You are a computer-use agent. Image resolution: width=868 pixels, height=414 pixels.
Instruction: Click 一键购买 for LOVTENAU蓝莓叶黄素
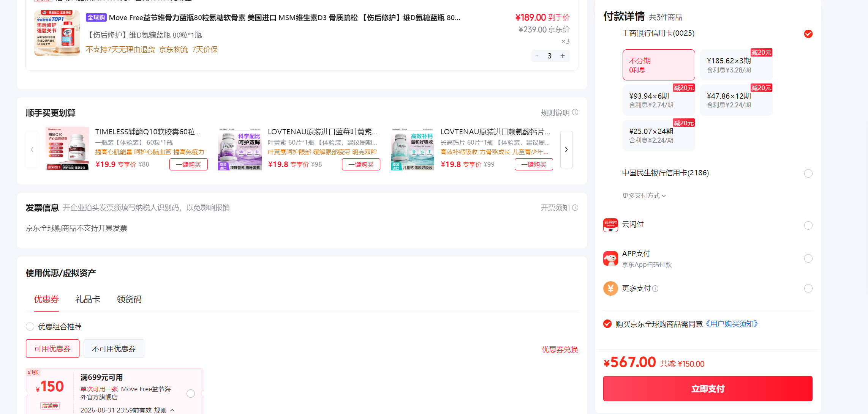click(361, 164)
